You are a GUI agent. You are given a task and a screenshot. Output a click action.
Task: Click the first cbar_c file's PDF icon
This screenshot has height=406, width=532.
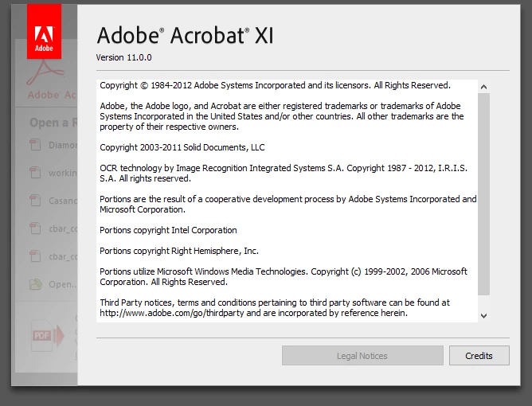pos(35,228)
